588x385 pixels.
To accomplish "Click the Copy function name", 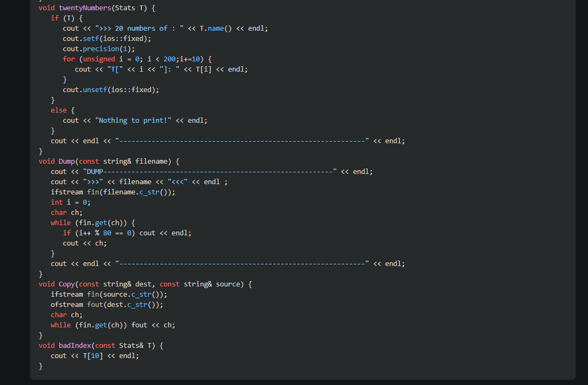I will [66, 284].
